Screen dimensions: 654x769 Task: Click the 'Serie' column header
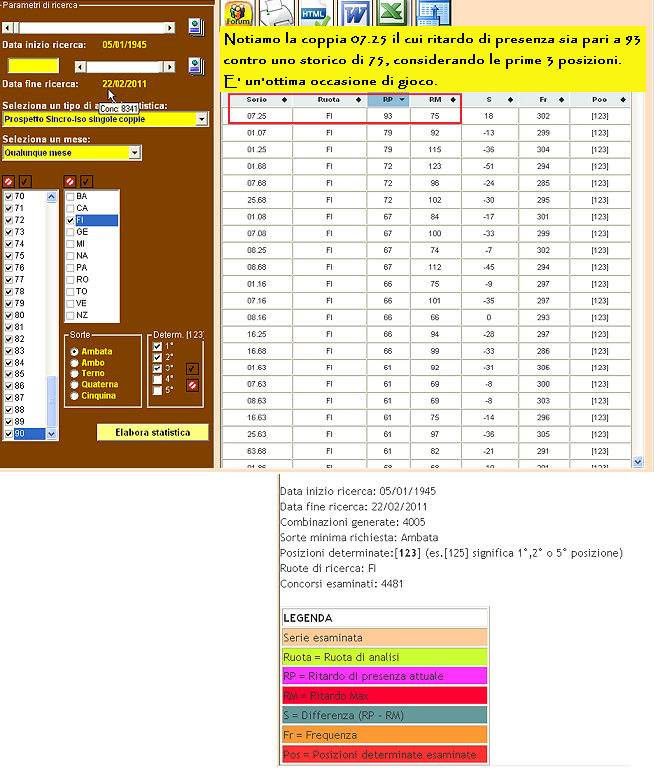click(x=258, y=100)
